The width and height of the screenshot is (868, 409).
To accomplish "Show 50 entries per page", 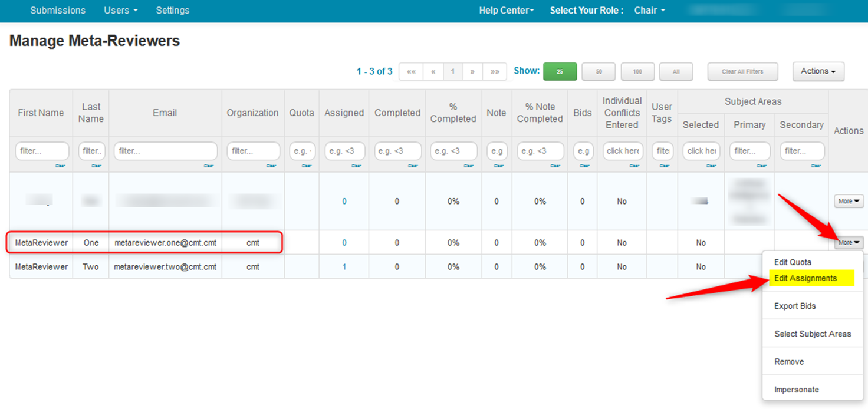I will pyautogui.click(x=599, y=71).
